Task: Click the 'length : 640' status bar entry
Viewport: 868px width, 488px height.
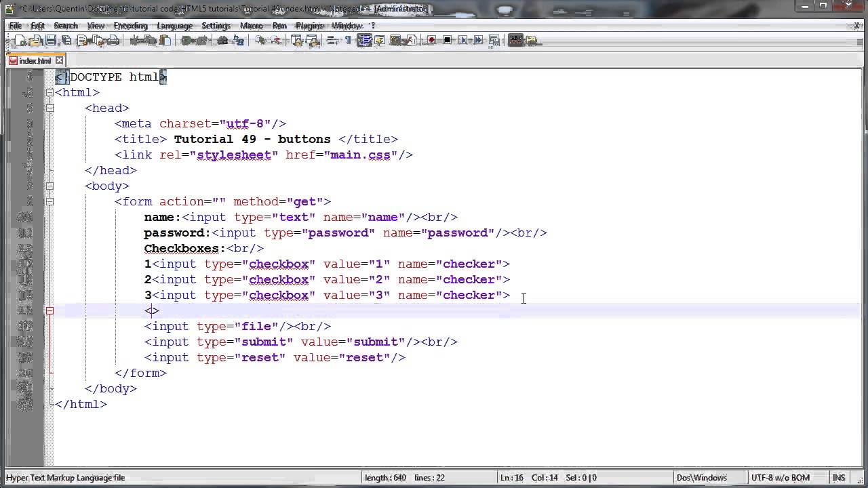Action: 385,478
